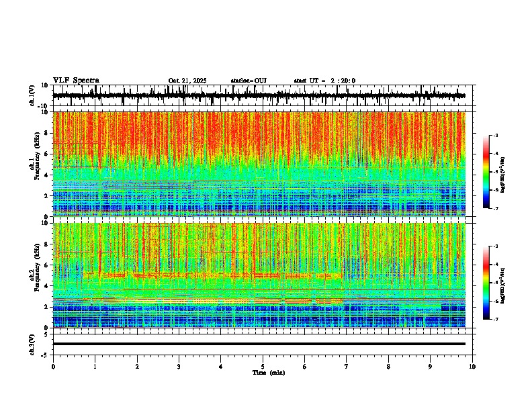Click inside the ch.2 spectrogram panel
Image resolution: width=532 pixels, height=411 pixels.
[x=259, y=275]
